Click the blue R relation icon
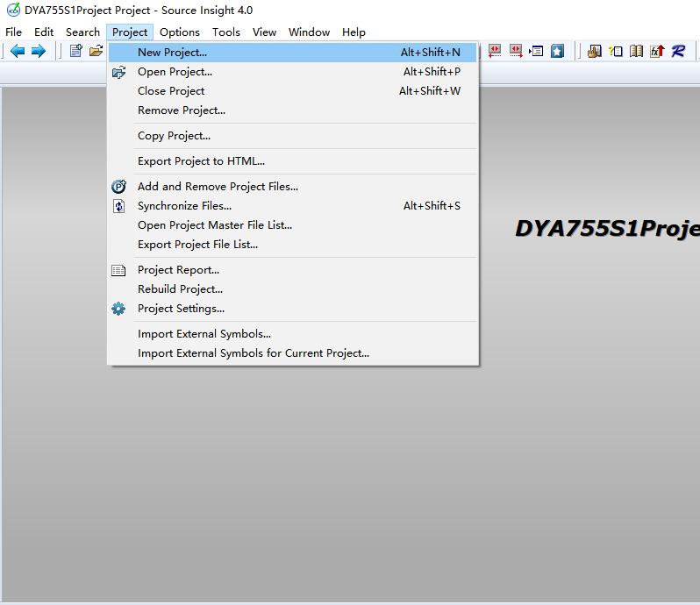Viewport: 700px width, 605px height. pyautogui.click(x=678, y=52)
